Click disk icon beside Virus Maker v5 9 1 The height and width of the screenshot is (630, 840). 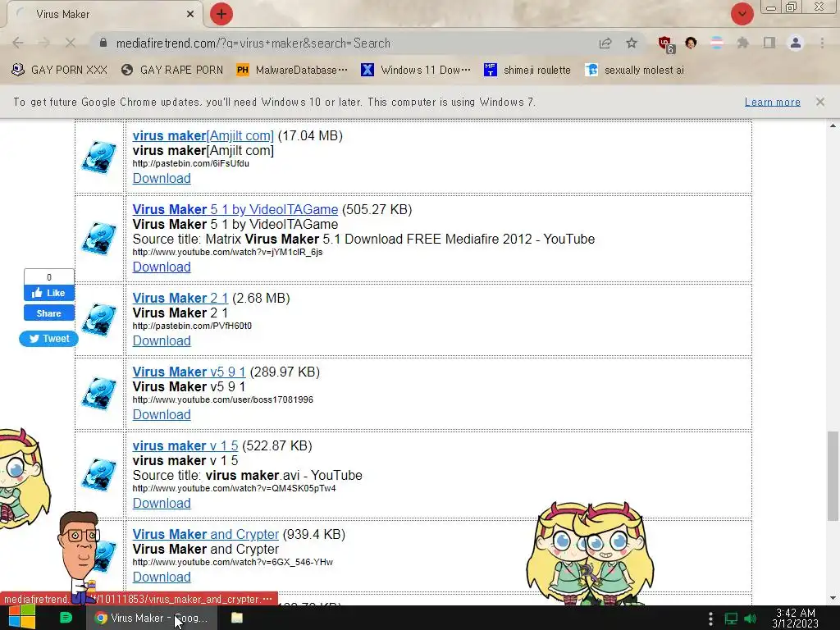tap(98, 394)
